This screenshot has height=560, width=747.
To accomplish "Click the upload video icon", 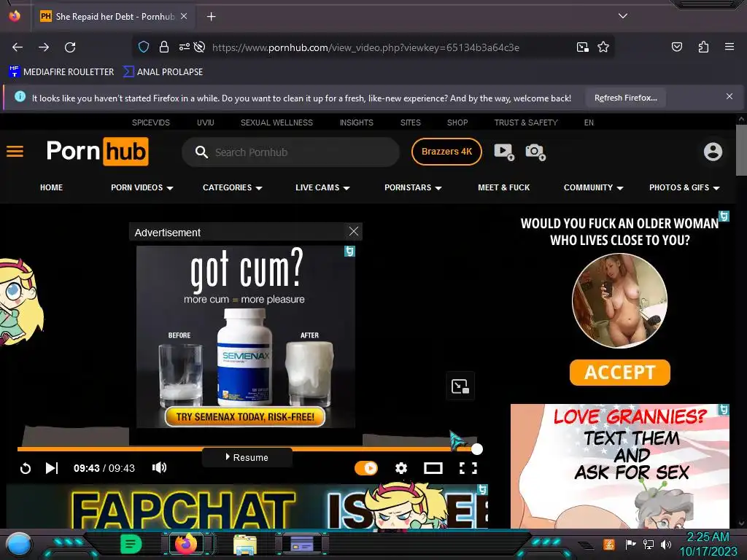I will pos(504,152).
